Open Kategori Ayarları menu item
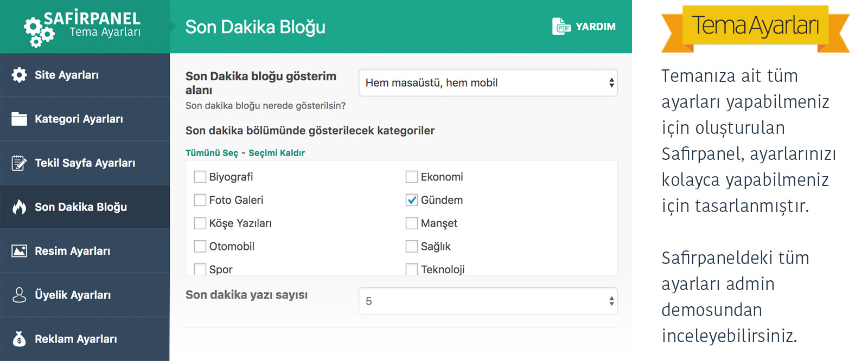 [x=79, y=119]
